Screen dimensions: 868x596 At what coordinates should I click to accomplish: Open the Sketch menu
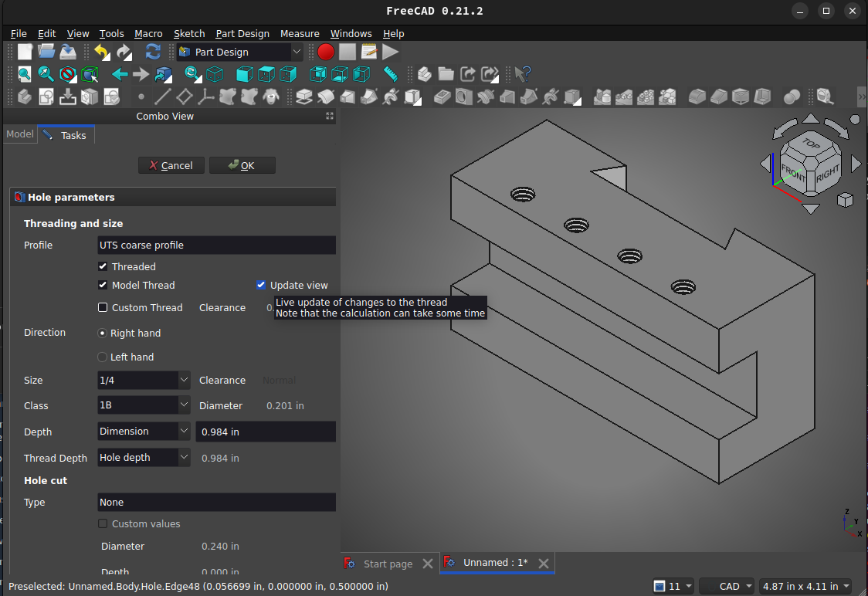point(189,34)
